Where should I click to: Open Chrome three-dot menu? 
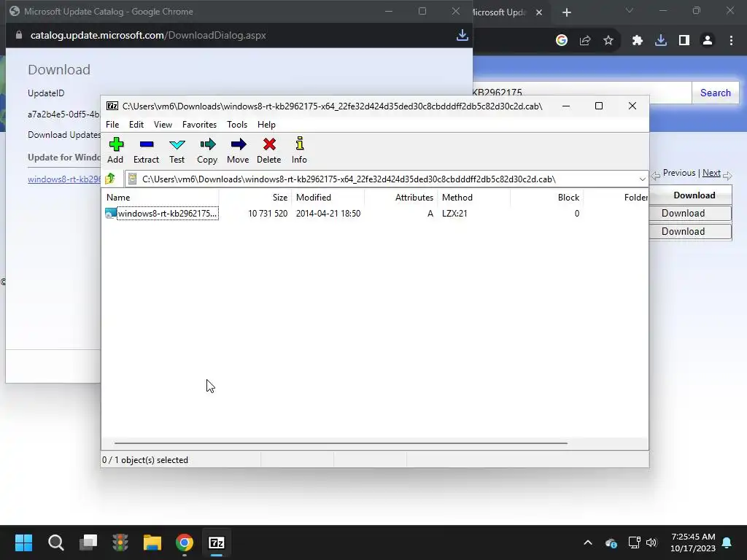(731, 41)
